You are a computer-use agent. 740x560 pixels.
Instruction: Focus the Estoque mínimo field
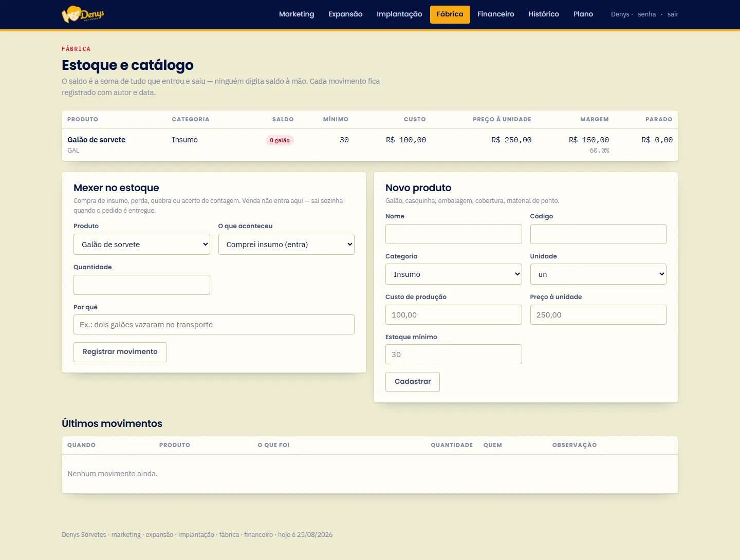[x=454, y=354]
